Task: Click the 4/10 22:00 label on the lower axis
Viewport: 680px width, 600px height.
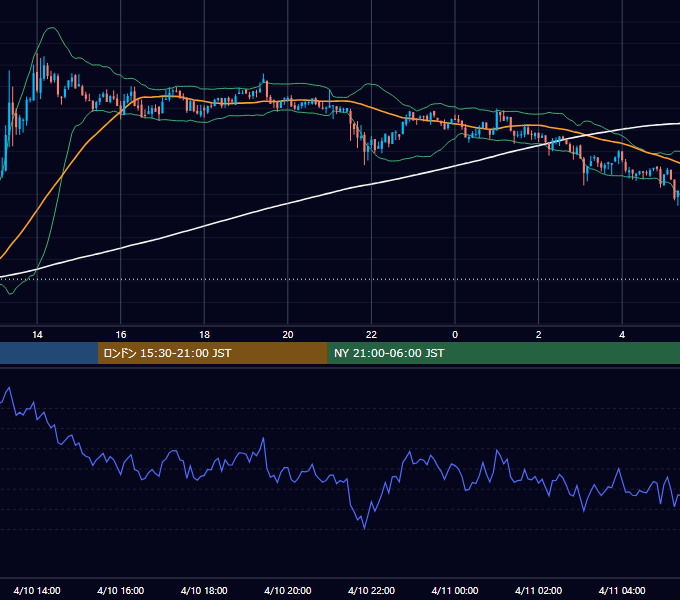Action: [371, 590]
